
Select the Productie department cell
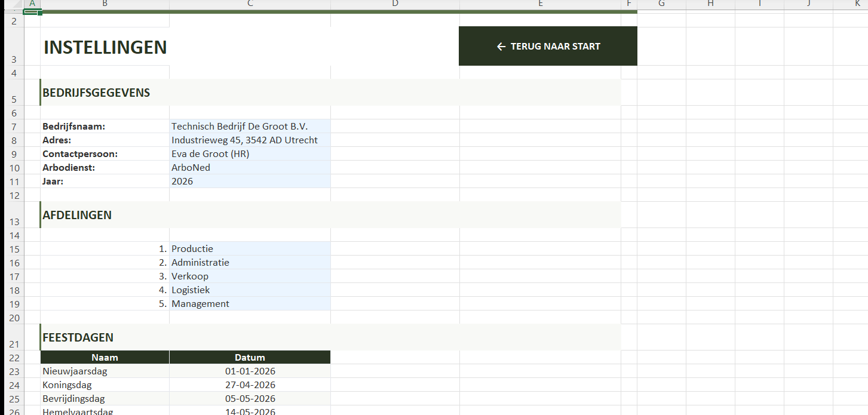tap(250, 249)
